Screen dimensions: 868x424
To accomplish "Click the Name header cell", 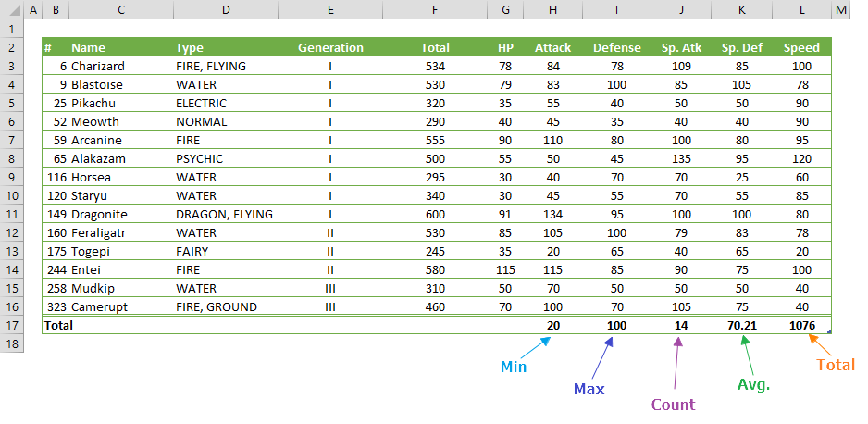I will [x=120, y=47].
